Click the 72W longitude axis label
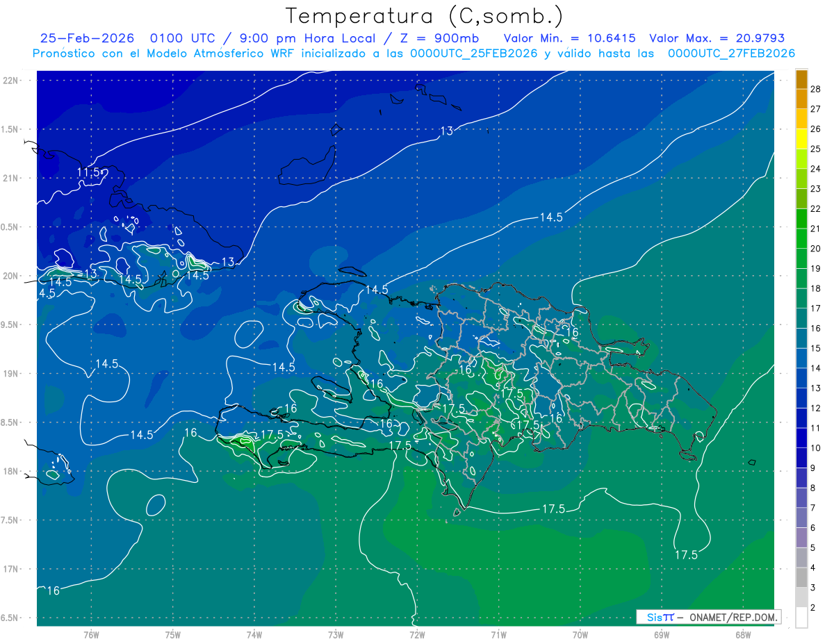Viewport: 834px width, 644px height. pos(417,634)
